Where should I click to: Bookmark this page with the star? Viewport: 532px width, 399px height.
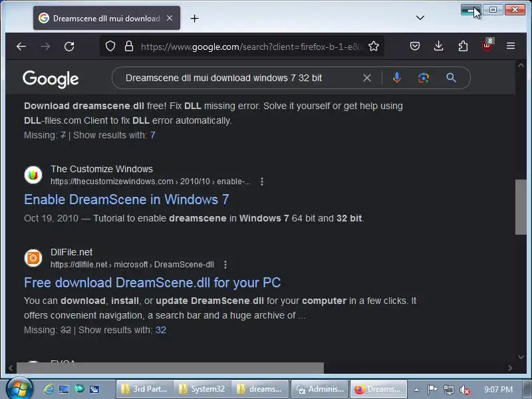tap(374, 46)
